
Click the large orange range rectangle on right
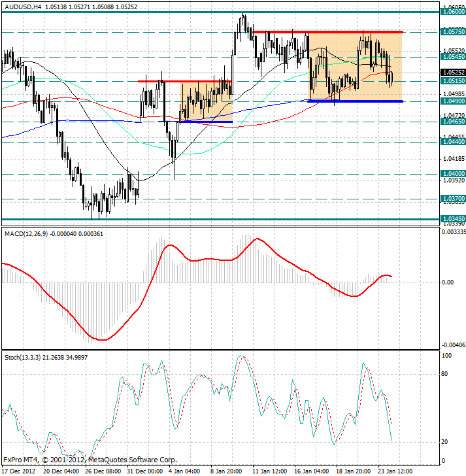click(x=356, y=66)
